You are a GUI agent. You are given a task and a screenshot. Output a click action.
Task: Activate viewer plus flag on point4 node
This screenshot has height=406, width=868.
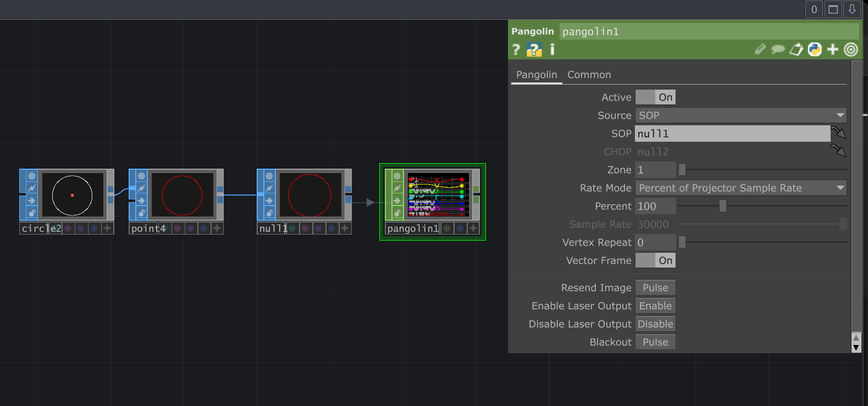click(x=217, y=228)
